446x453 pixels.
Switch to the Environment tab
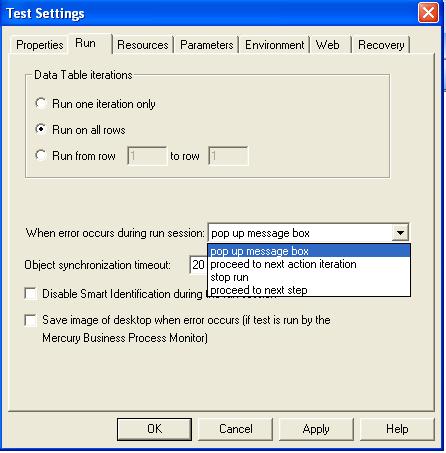[x=274, y=45]
